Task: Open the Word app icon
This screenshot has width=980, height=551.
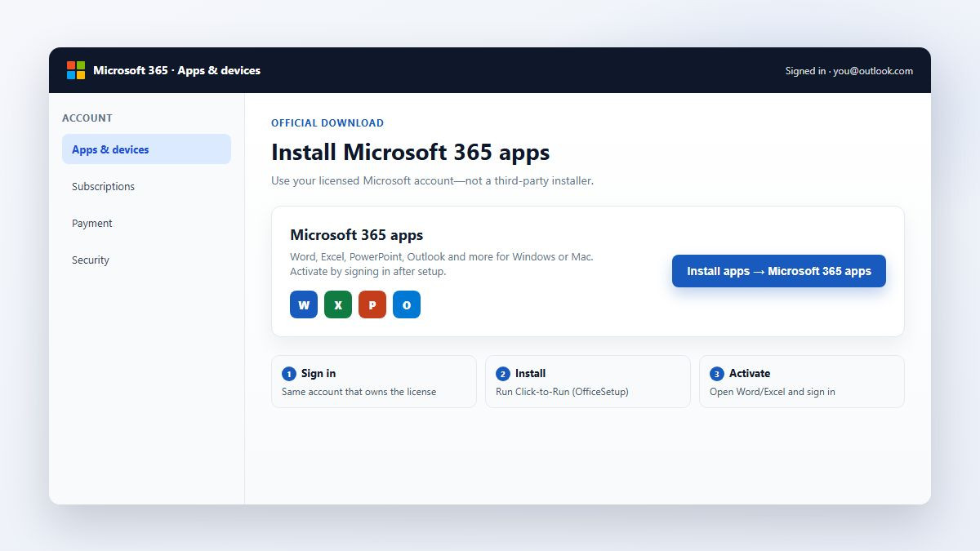Action: pyautogui.click(x=304, y=304)
